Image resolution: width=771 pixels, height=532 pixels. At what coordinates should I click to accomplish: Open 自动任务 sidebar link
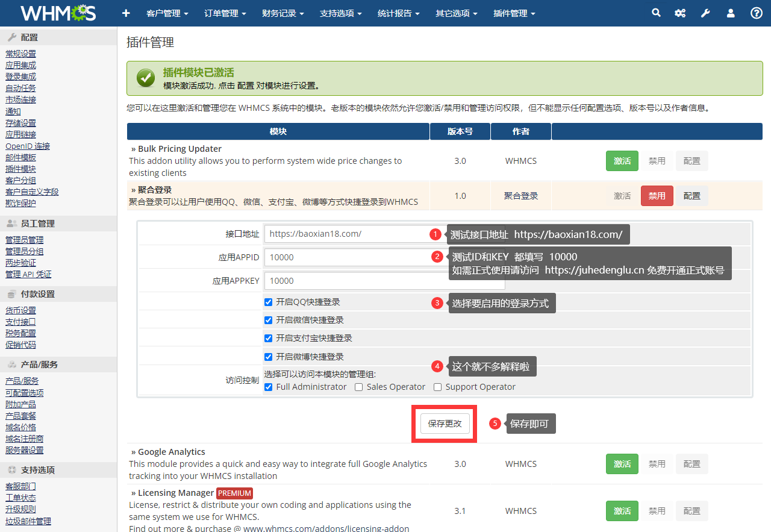(20, 88)
